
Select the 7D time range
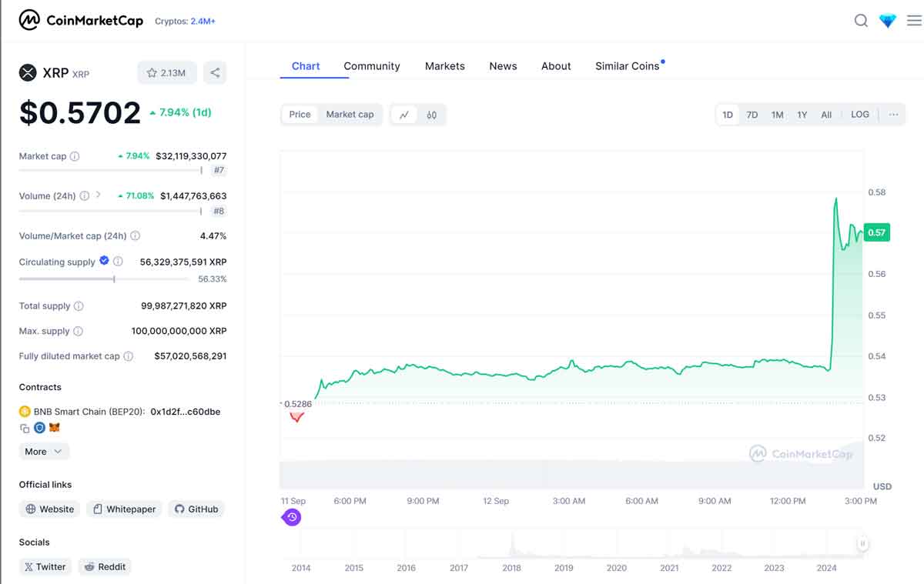752,115
